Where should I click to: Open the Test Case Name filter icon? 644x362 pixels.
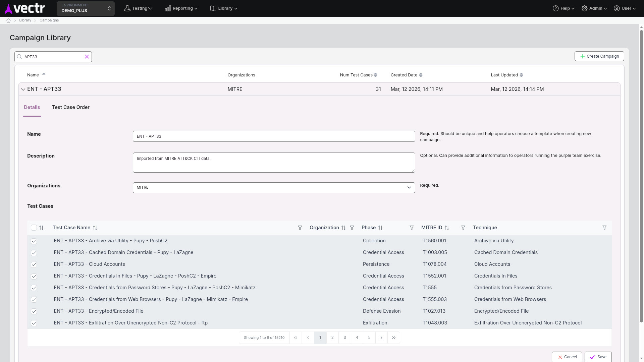(x=300, y=228)
